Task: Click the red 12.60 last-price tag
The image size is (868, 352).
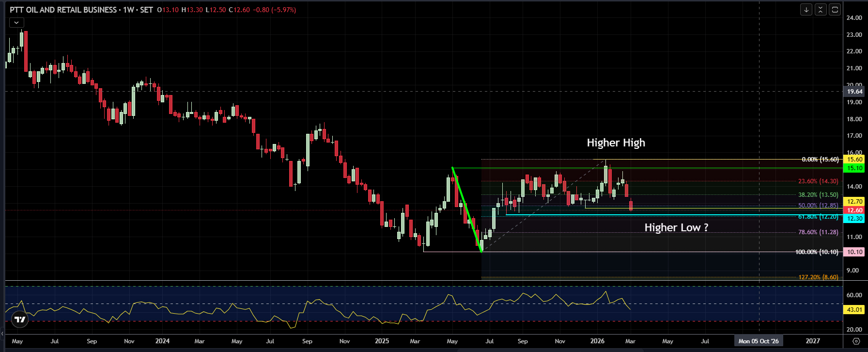Action: tap(855, 210)
